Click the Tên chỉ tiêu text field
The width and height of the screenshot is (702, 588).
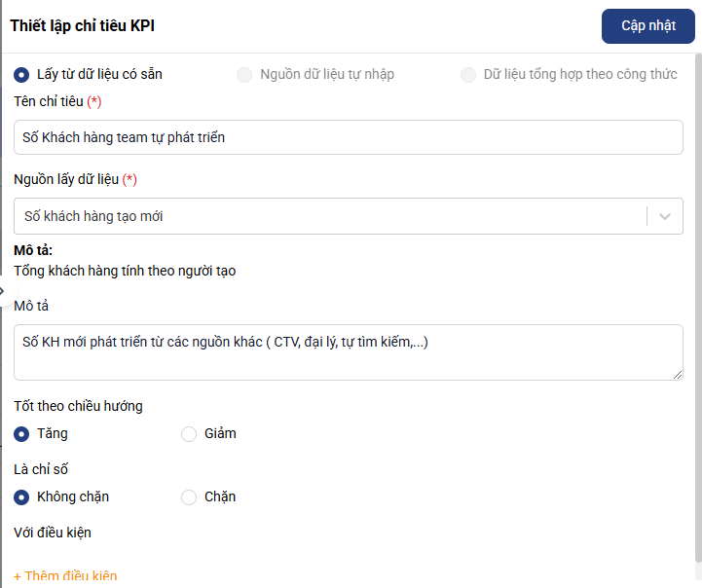pos(349,137)
